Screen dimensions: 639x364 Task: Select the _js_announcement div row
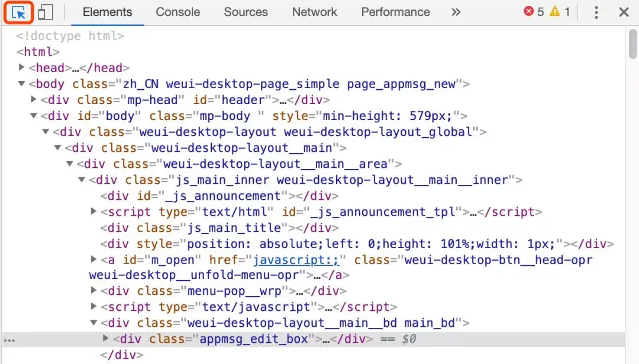click(220, 196)
